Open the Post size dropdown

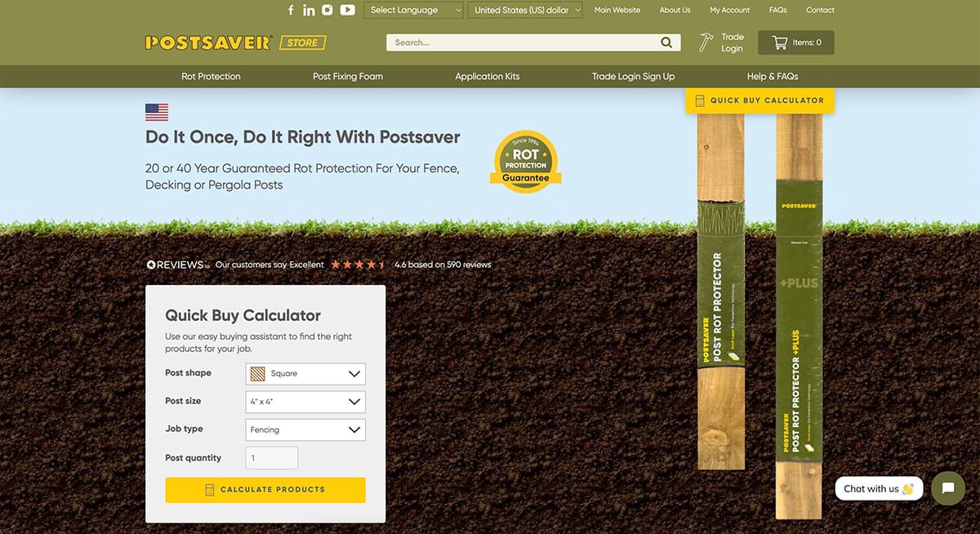(305, 401)
